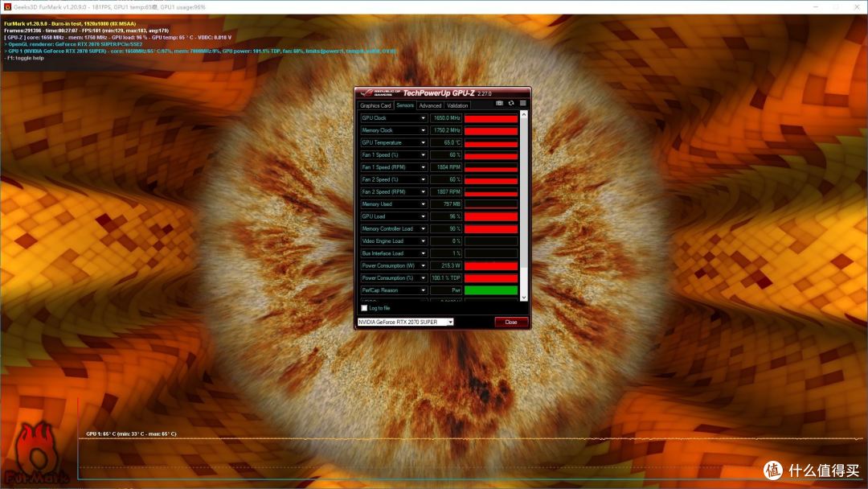This screenshot has width=868, height=489.
Task: Open the GPU Clock sensor dropdown
Action: click(423, 118)
